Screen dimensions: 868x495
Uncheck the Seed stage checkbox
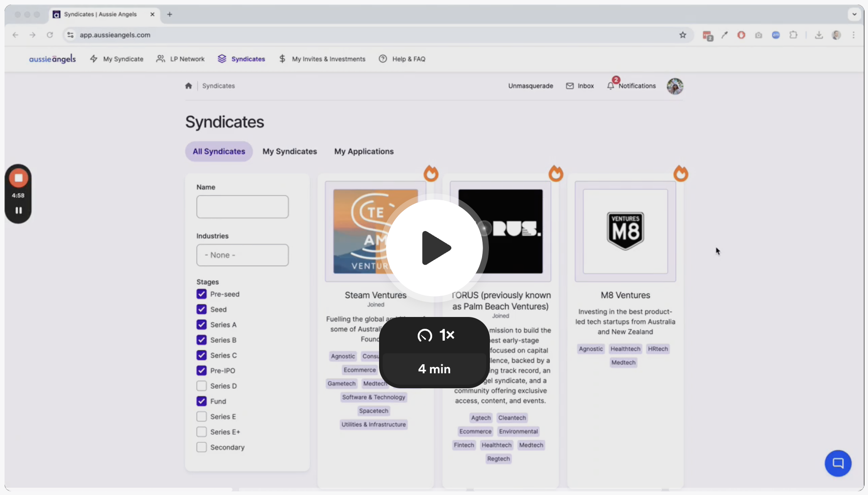pyautogui.click(x=202, y=309)
